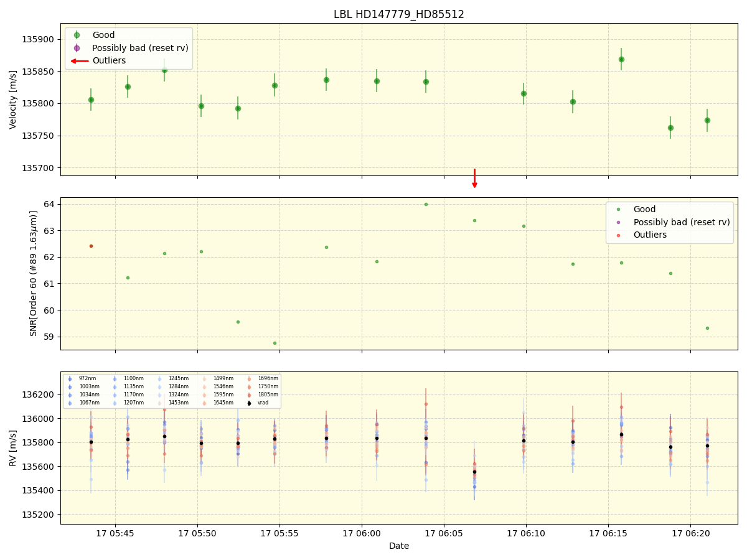Click the 135200 RV tick label

pos(39,515)
